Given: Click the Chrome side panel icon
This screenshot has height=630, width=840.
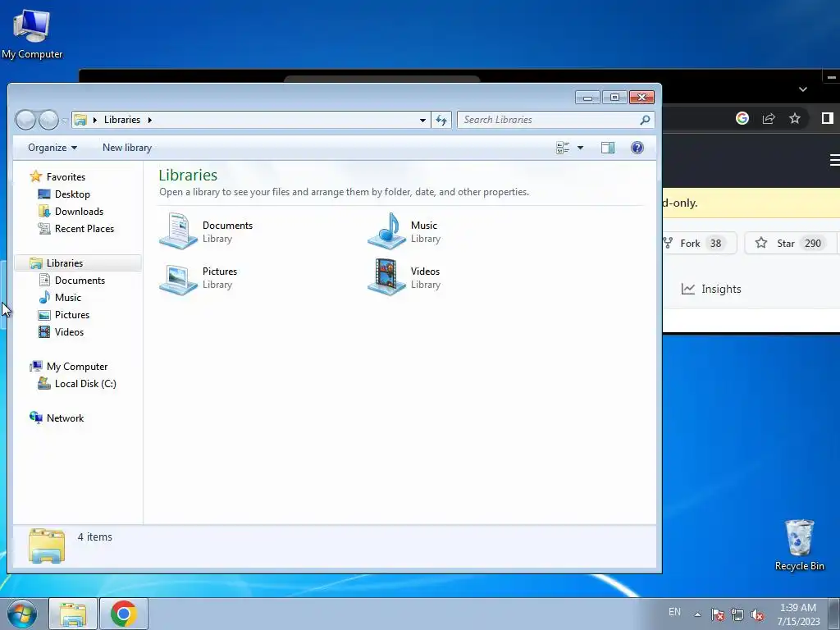Looking at the screenshot, I should 827,118.
